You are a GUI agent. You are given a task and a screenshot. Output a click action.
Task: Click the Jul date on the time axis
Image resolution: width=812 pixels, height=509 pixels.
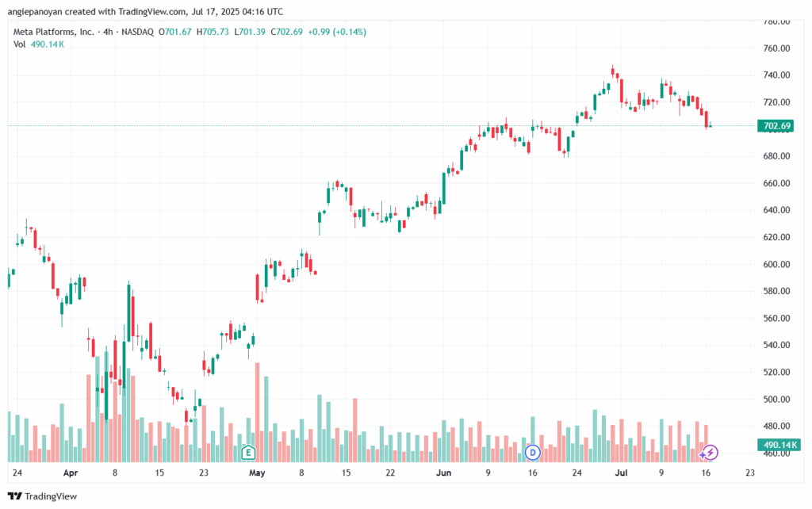(622, 473)
